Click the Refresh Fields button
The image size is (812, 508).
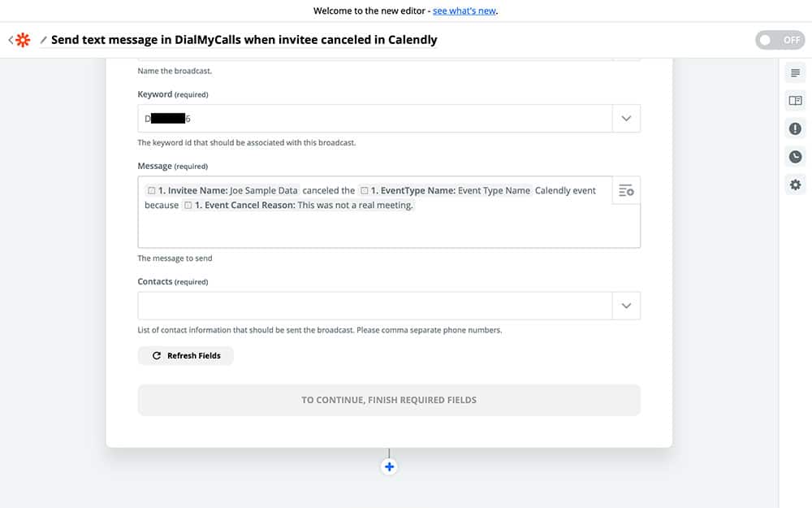[186, 356]
